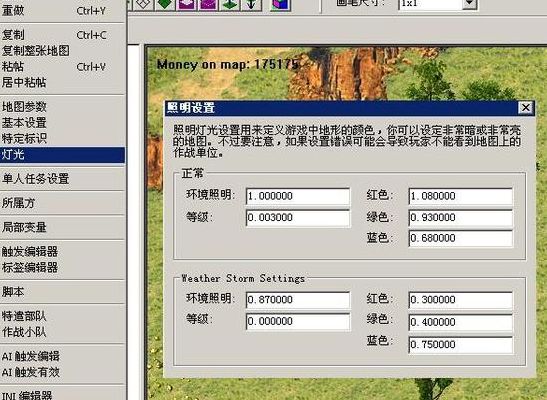Image resolution: width=547 pixels, height=400 pixels.
Task: Open 标签编辑器 menu item
Action: coord(62,267)
